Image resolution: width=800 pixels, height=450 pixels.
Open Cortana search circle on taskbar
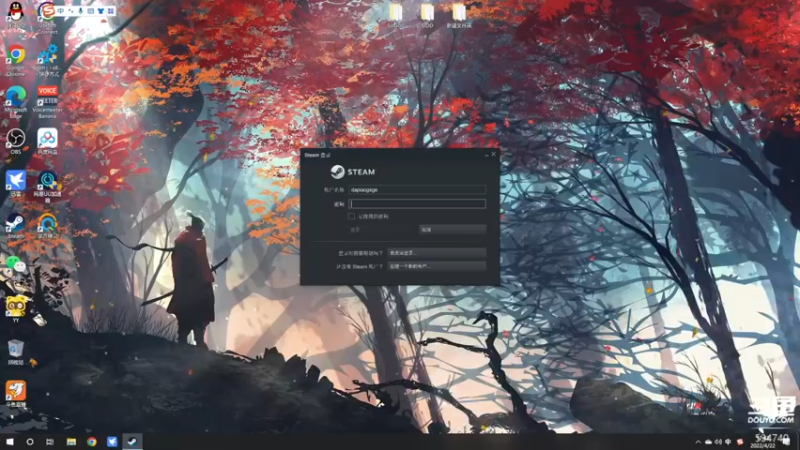pyautogui.click(x=30, y=442)
